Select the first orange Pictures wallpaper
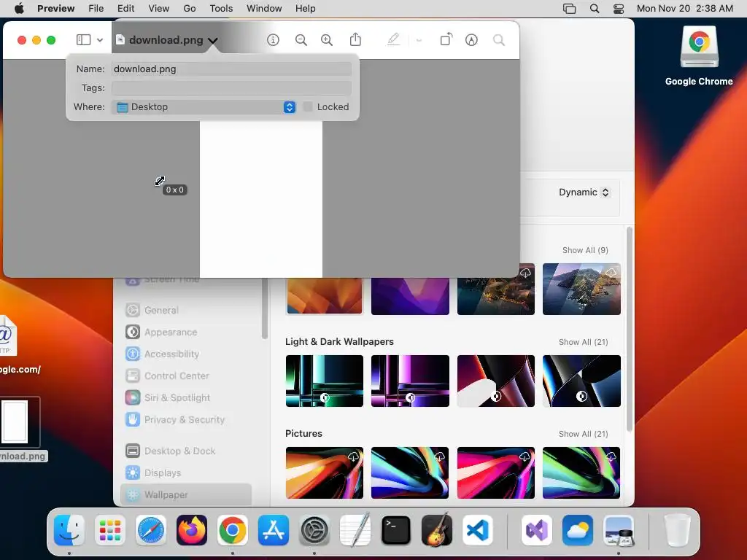Viewport: 747px width, 560px height. click(325, 472)
